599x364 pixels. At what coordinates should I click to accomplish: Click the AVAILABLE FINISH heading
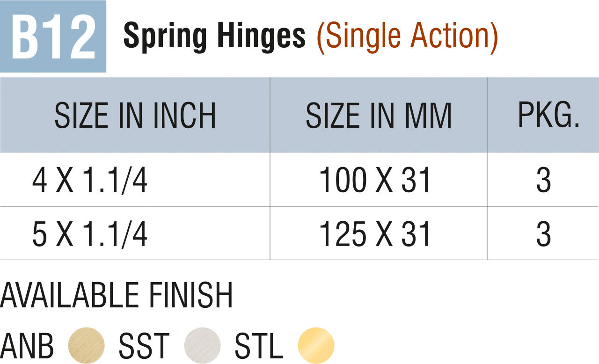tap(117, 295)
